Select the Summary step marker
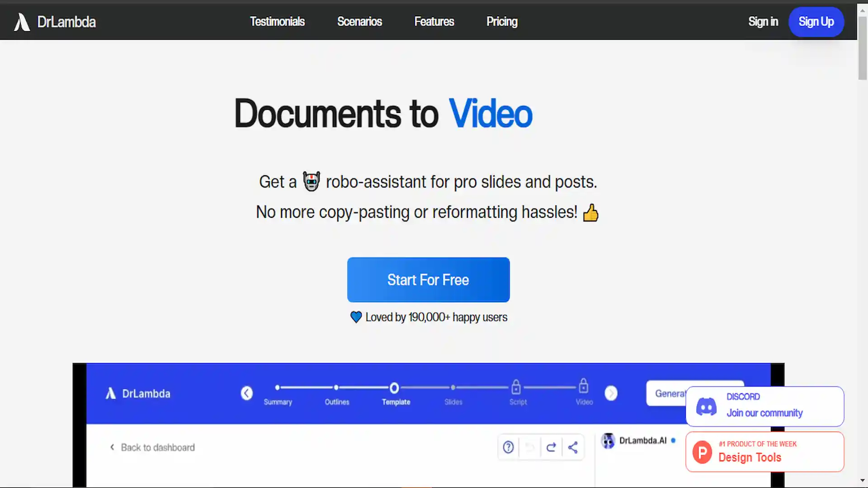The width and height of the screenshot is (868, 488). [278, 387]
